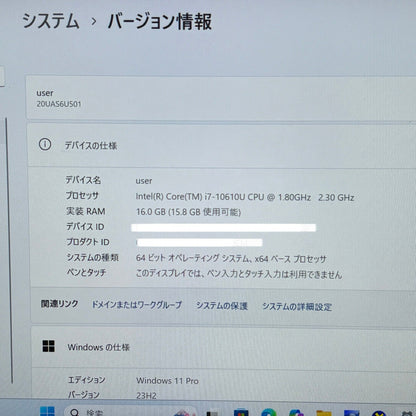Click the 関連リンク label
Viewport: 416px width, 416px height.
[59, 304]
